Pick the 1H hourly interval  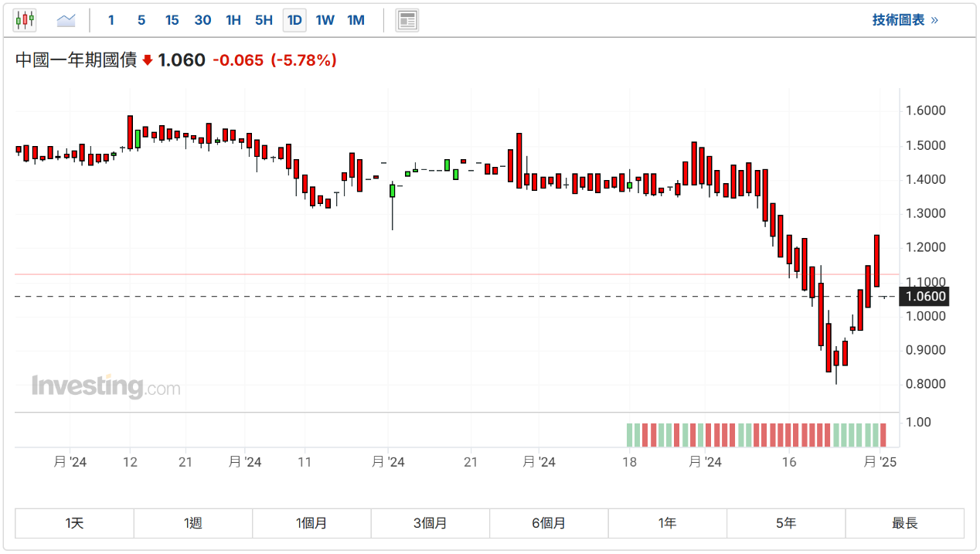(x=233, y=20)
